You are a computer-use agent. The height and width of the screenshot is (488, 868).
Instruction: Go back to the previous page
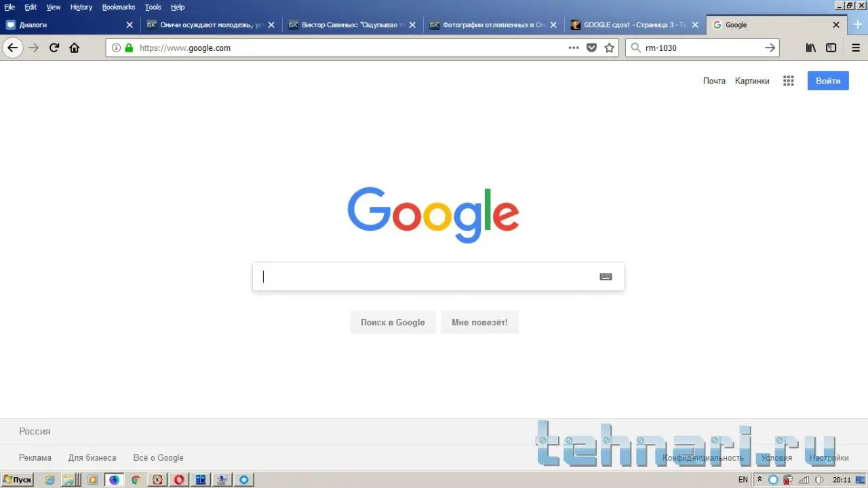pos(12,48)
